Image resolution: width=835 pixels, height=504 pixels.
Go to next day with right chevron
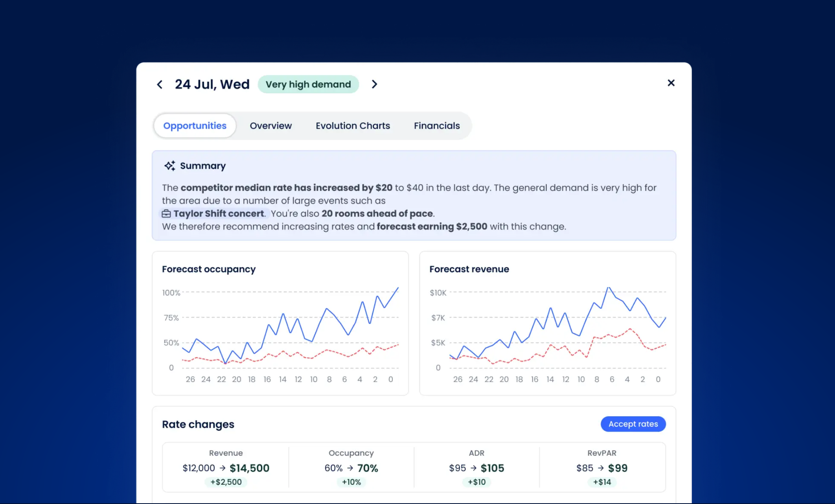click(374, 84)
